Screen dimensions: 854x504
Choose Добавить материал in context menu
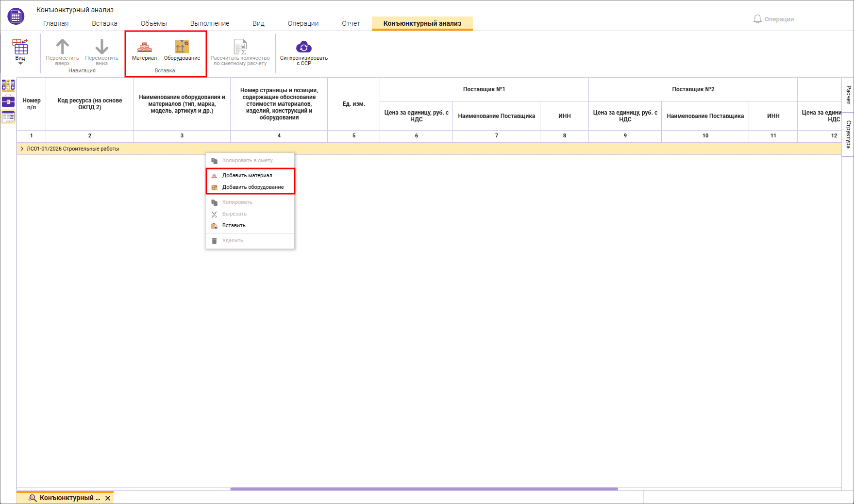coord(250,175)
